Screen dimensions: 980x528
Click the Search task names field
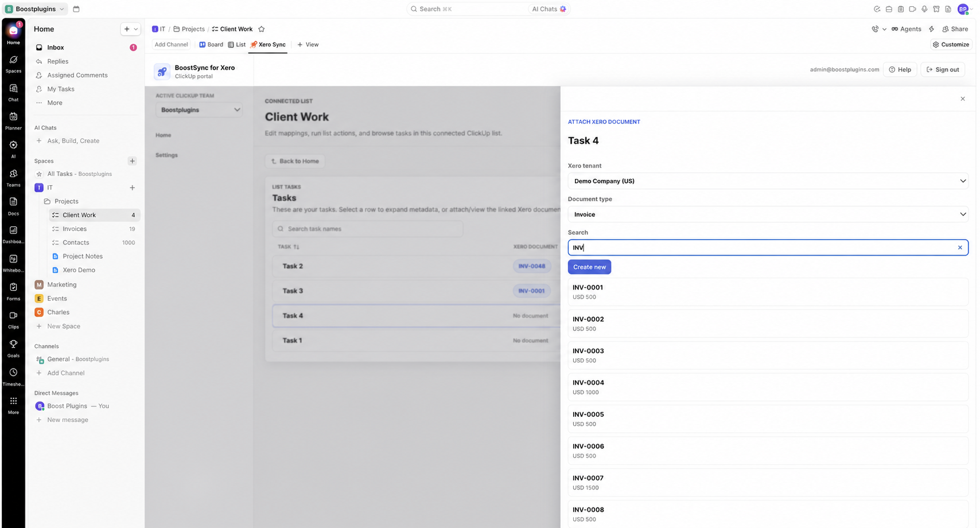(x=368, y=229)
